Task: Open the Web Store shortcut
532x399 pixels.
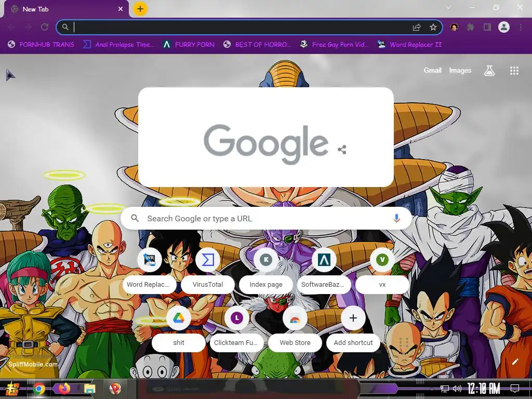Action: (x=295, y=328)
